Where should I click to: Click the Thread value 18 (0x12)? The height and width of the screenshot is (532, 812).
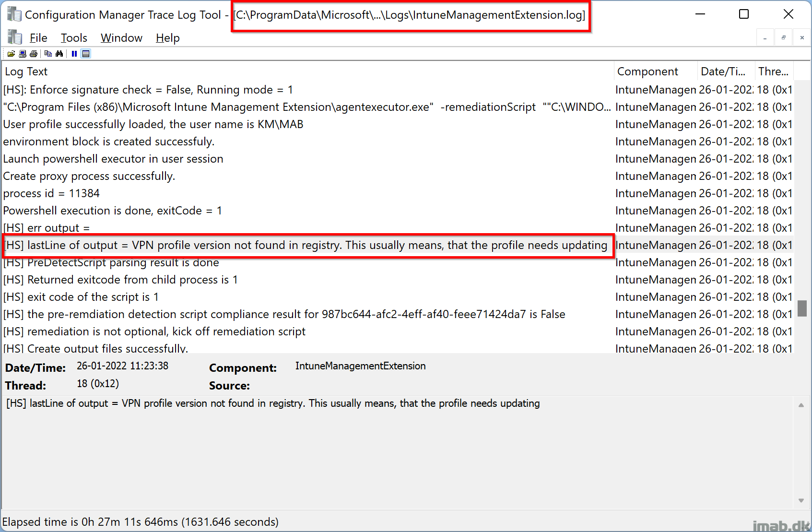98,384
